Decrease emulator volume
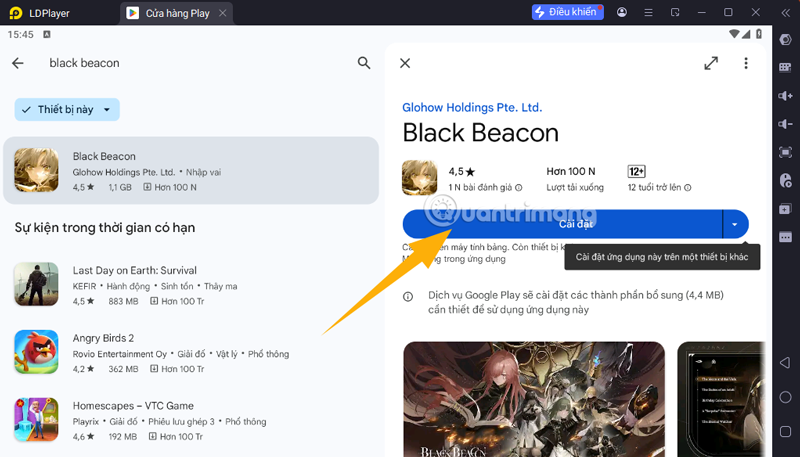The image size is (800, 457). (786, 124)
